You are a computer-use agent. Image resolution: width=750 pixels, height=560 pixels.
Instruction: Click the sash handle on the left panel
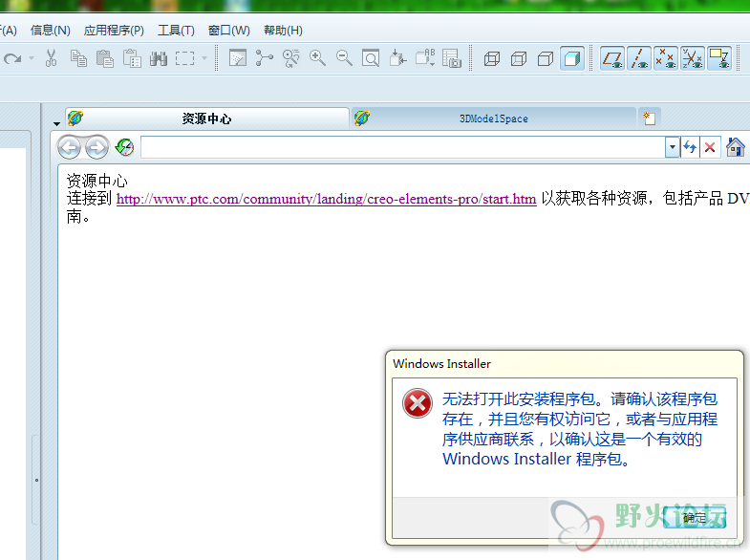(x=36, y=480)
